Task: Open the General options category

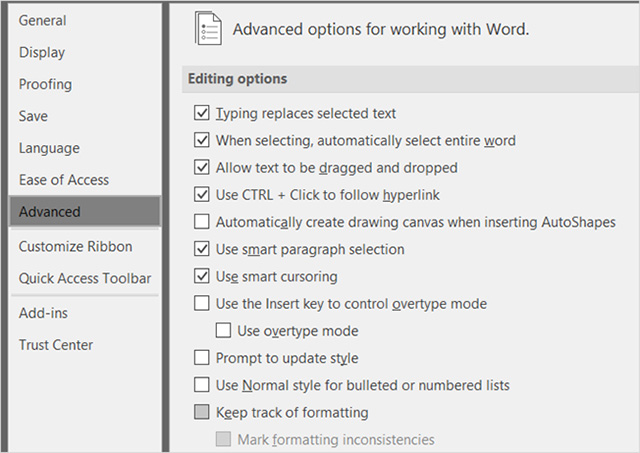Action: [x=42, y=20]
